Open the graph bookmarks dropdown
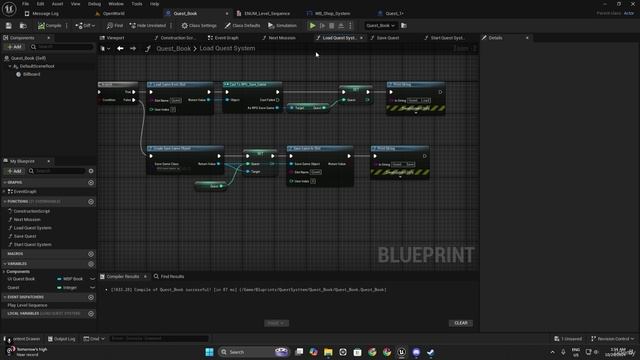The height and width of the screenshot is (360, 640). pyautogui.click(x=105, y=49)
